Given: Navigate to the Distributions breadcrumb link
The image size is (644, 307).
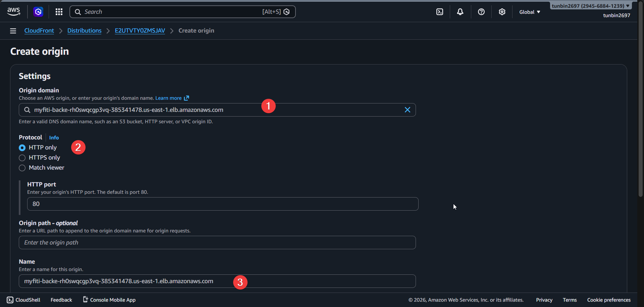Looking at the screenshot, I should point(84,31).
